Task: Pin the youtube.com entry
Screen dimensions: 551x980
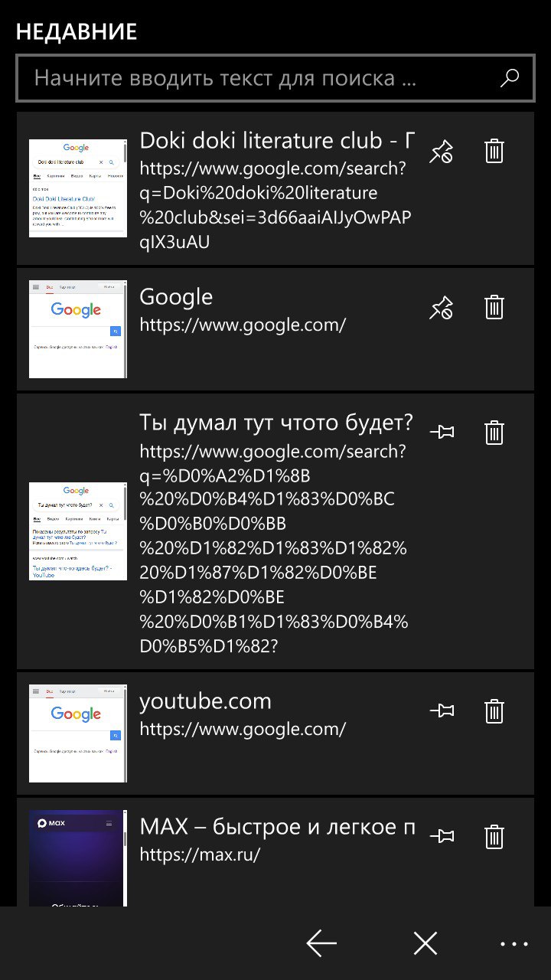Action: [442, 711]
